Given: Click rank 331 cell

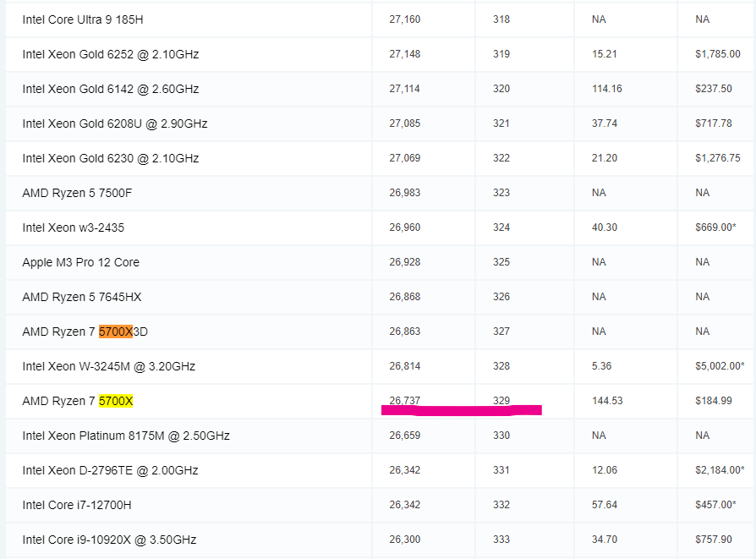Looking at the screenshot, I should click(501, 470).
